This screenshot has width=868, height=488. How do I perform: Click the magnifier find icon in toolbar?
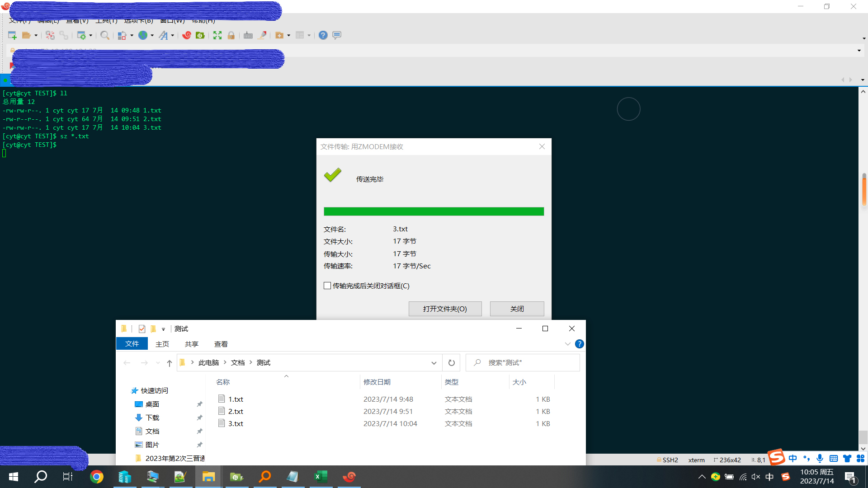[x=105, y=35]
